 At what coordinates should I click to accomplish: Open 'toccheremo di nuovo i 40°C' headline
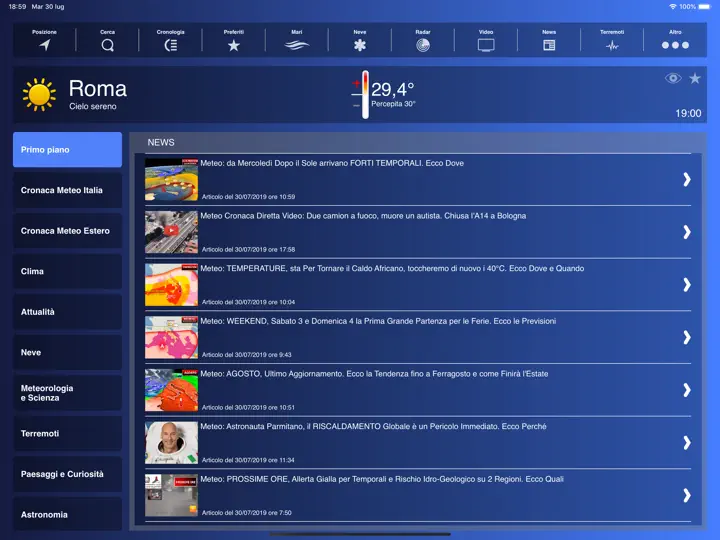392,268
